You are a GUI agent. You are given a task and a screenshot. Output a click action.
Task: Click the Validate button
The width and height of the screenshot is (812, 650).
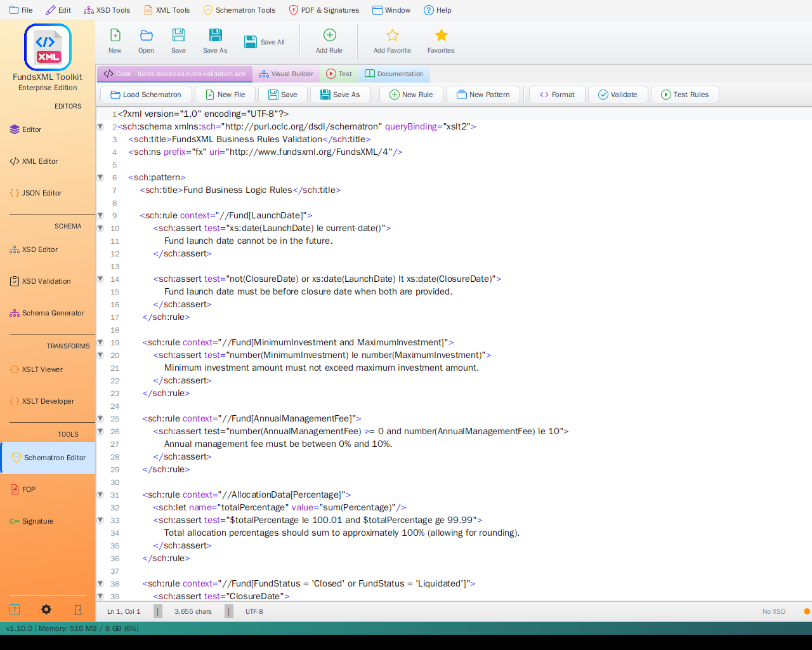point(618,95)
